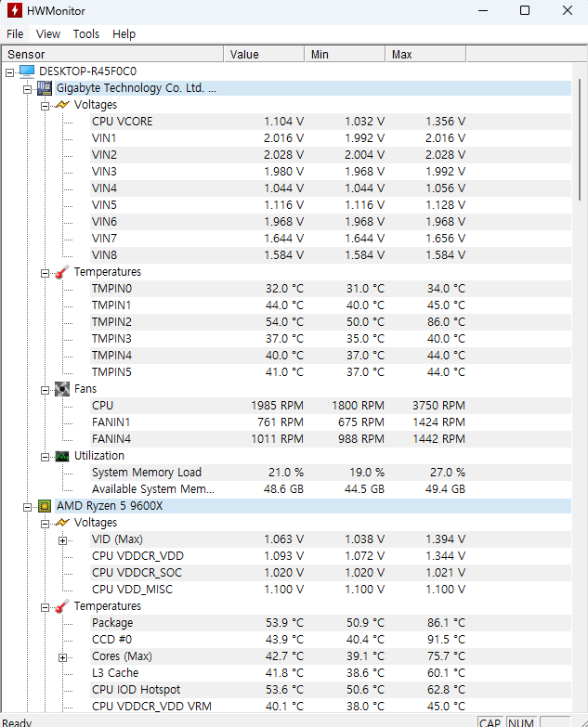Collapse the Ryzen Temperatures group
Image resolution: width=588 pixels, height=727 pixels.
coord(45,607)
